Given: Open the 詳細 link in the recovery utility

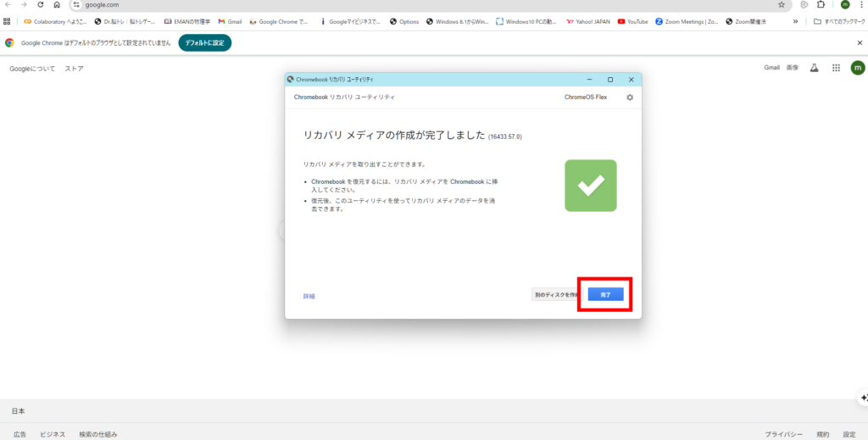Looking at the screenshot, I should pyautogui.click(x=309, y=296).
